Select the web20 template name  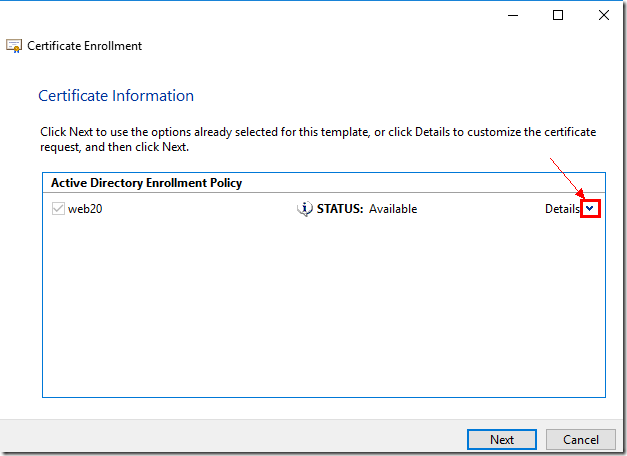[85, 209]
